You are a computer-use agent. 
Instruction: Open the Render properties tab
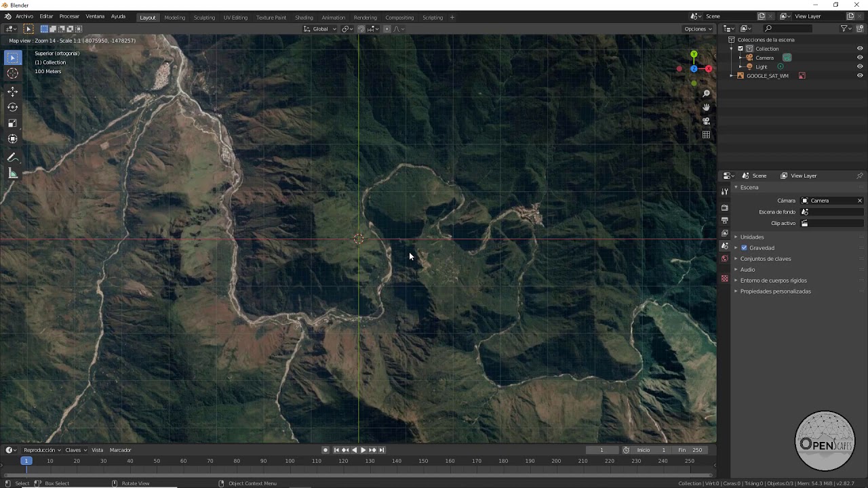724,207
